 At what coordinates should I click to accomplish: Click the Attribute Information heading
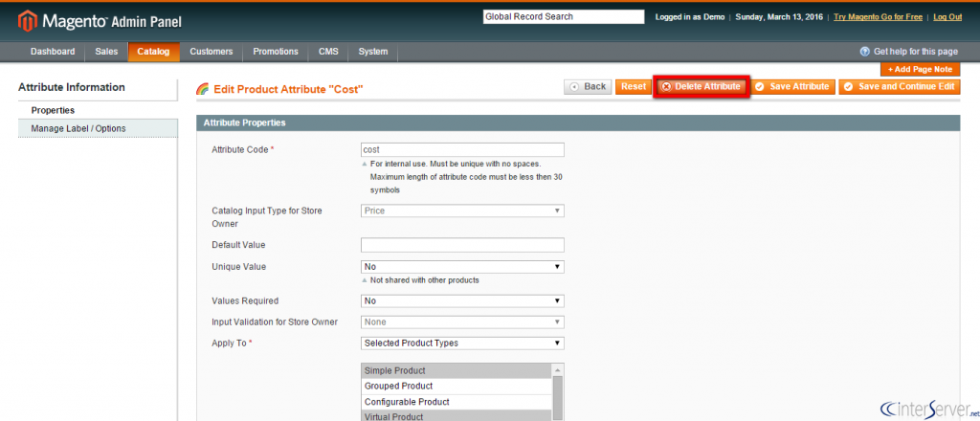72,87
